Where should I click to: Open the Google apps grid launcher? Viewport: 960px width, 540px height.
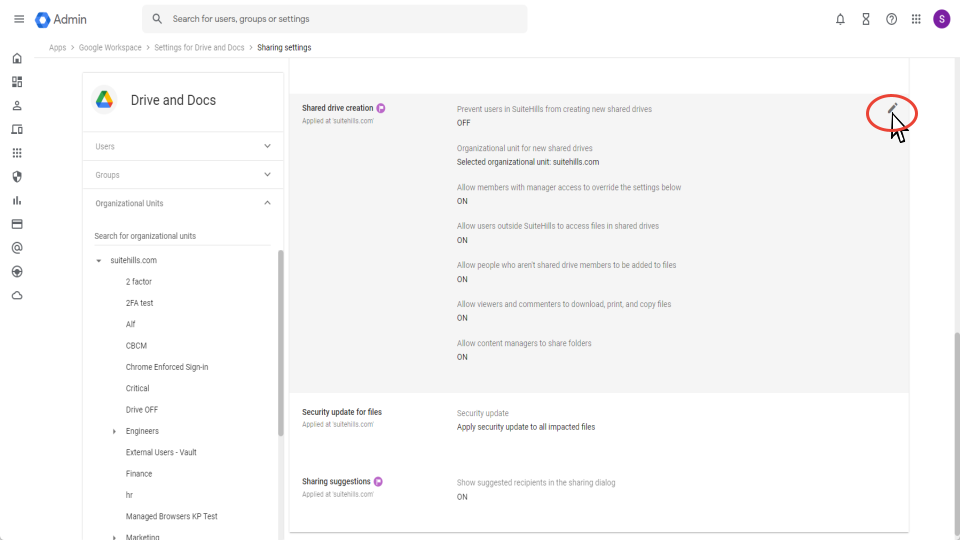click(x=916, y=19)
